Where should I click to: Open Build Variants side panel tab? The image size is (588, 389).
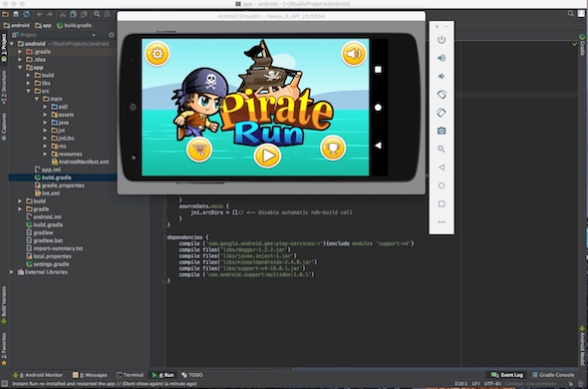coord(4,305)
